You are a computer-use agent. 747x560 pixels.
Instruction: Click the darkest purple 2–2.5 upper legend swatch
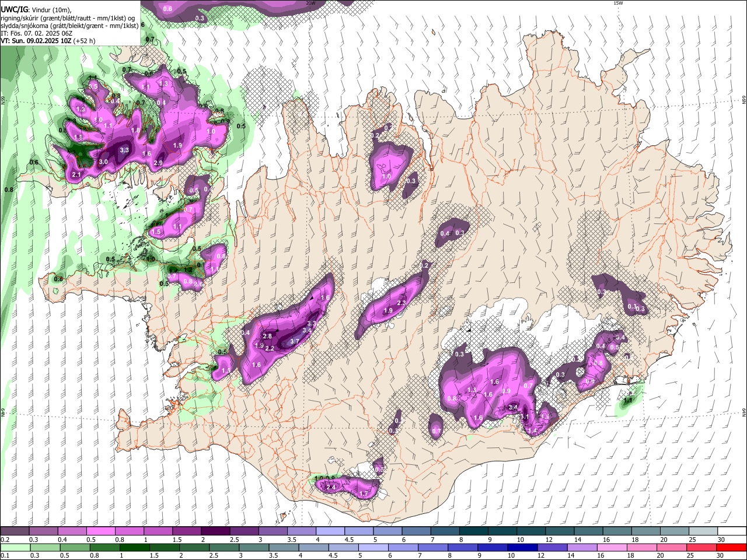[x=215, y=531]
